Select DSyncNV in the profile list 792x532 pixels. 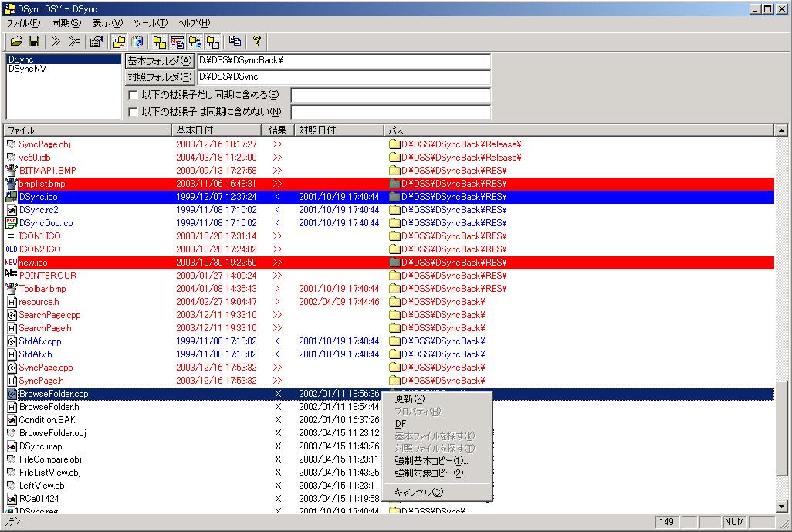click(27, 69)
